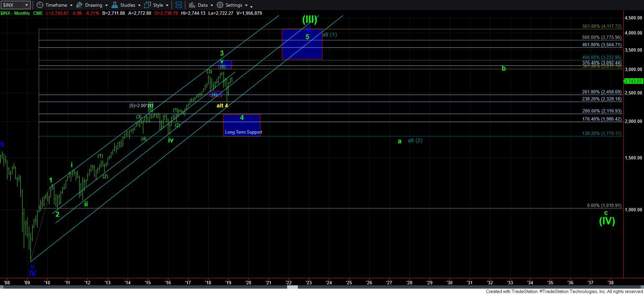644x294 pixels.
Task: Click the 4,000.00 price axis label
Action: pyautogui.click(x=634, y=33)
